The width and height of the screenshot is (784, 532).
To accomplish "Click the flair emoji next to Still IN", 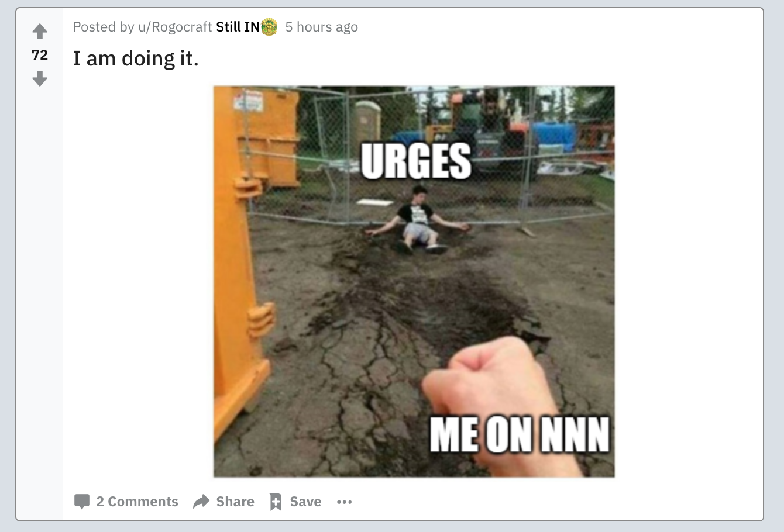I will 269,27.
